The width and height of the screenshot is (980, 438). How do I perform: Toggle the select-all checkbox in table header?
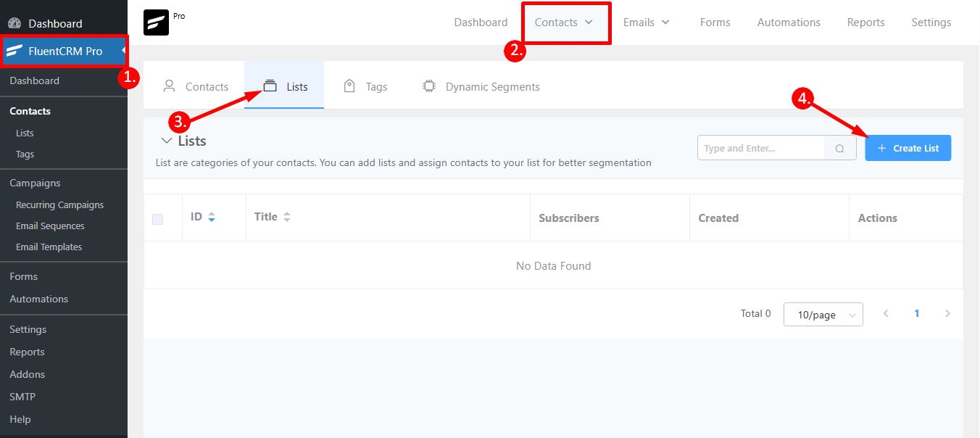[x=158, y=219]
